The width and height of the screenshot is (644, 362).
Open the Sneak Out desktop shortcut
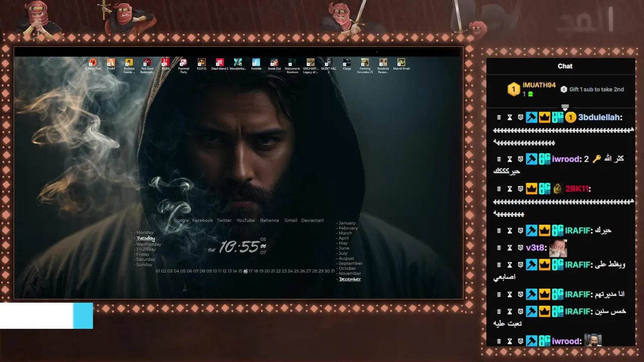(274, 64)
